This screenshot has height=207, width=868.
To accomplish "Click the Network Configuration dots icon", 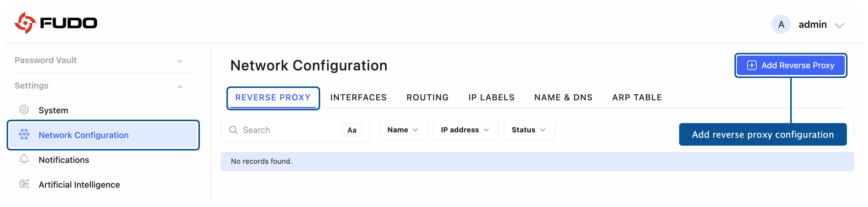I will 24,134.
